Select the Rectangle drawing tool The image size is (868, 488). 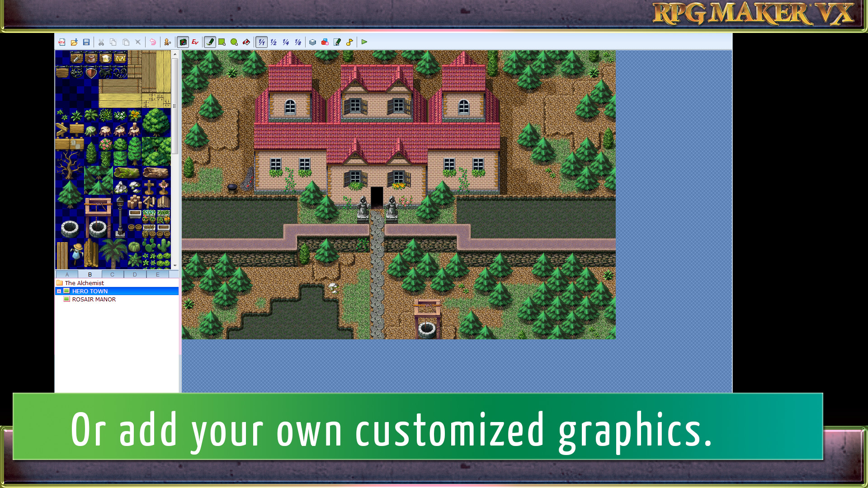(x=222, y=42)
